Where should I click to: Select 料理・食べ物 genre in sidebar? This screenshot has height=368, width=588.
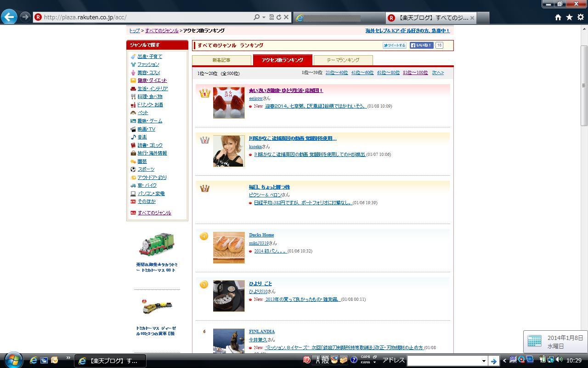pyautogui.click(x=150, y=97)
